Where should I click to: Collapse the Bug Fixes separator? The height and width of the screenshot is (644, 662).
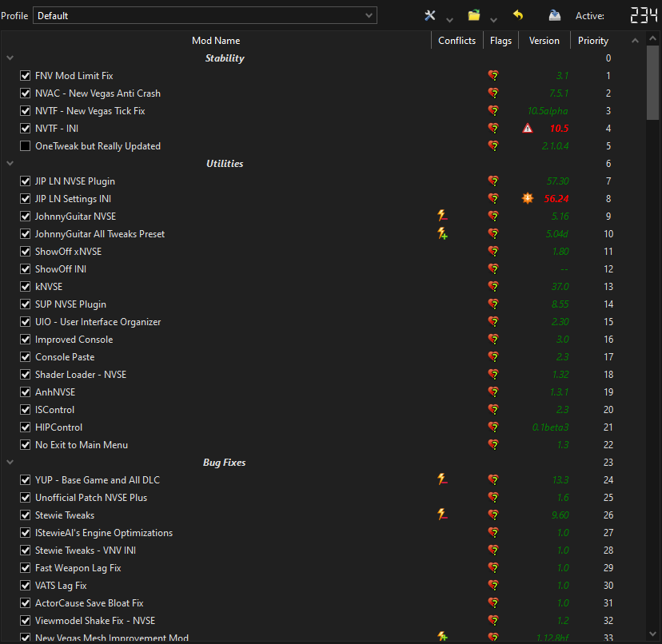pos(10,462)
